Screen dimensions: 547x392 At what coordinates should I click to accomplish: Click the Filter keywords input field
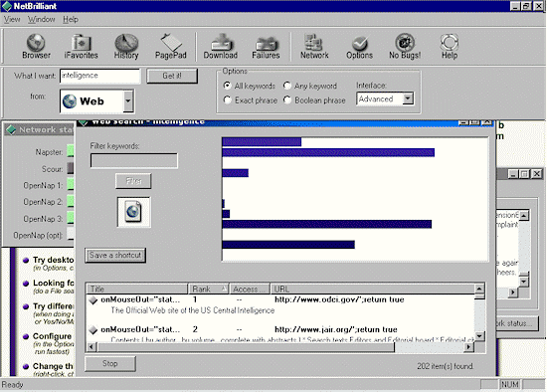(x=134, y=161)
